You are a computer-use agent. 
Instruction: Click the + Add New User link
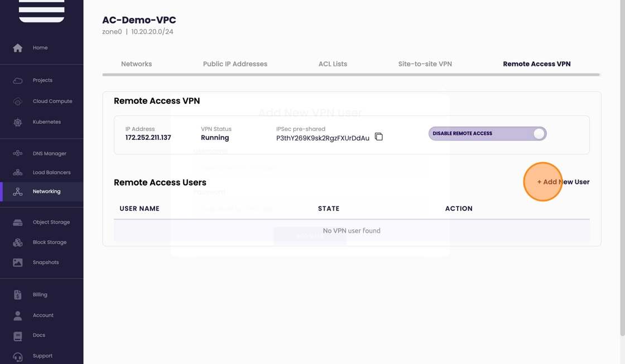point(563,182)
